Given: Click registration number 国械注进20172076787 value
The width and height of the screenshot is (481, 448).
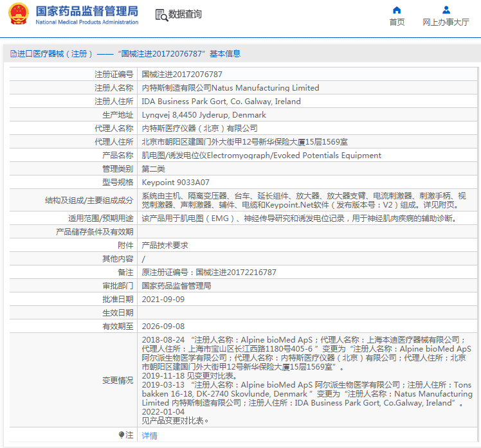Looking at the screenshot, I should click(x=182, y=75).
